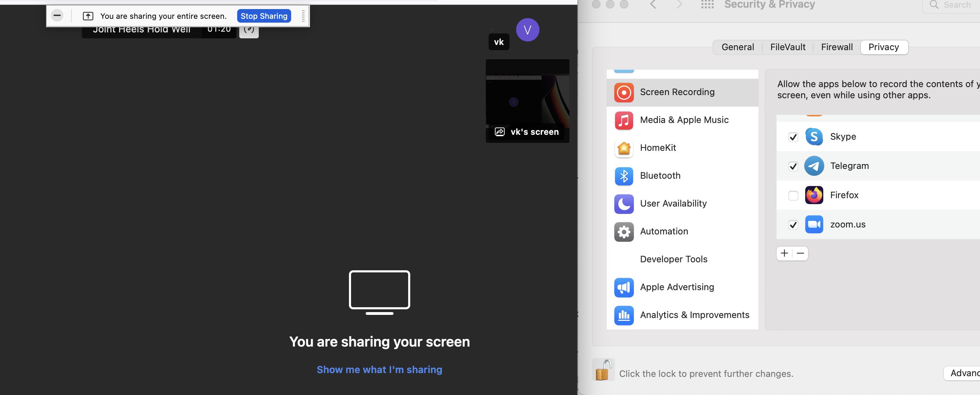Select the Analytics & Improvements icon
The image size is (980, 395).
[x=624, y=315]
